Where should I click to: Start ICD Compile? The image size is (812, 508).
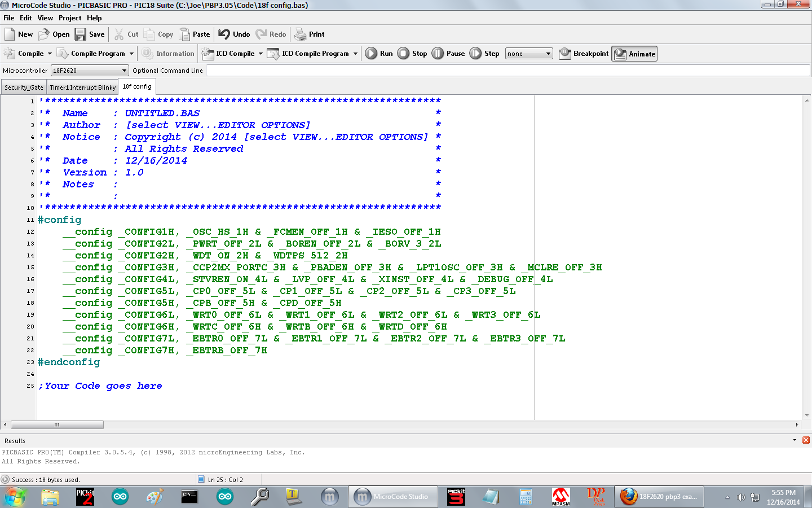pyautogui.click(x=228, y=54)
